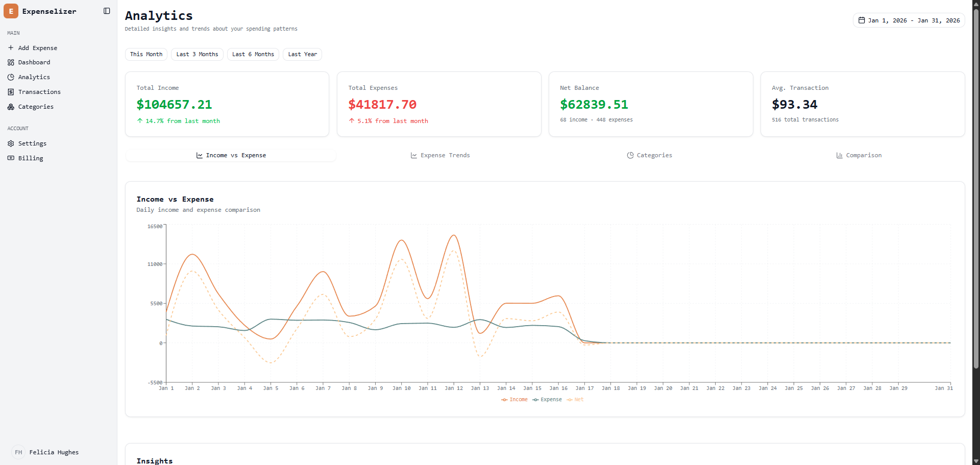The image size is (980, 465).
Task: Select the pie chart icon on Categories tab
Action: point(630,155)
